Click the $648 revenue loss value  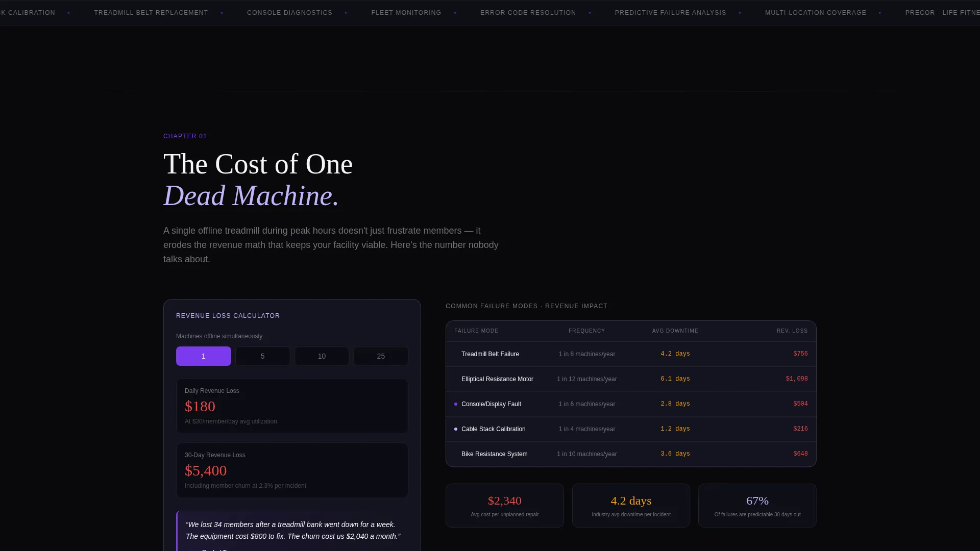point(800,454)
